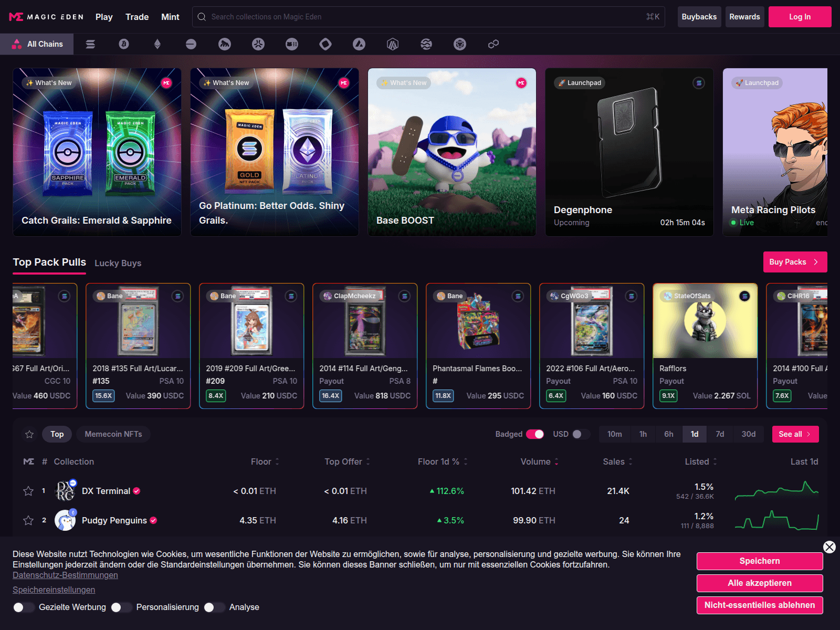Select the Top collections tab
This screenshot has width=840, height=630.
[57, 434]
